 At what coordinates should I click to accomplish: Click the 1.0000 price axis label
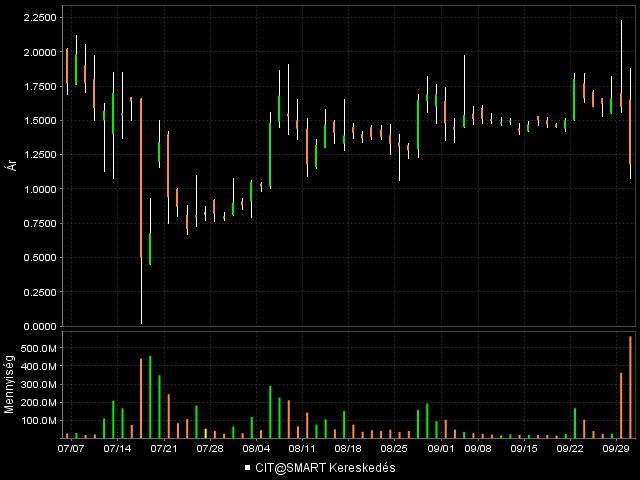(x=40, y=189)
